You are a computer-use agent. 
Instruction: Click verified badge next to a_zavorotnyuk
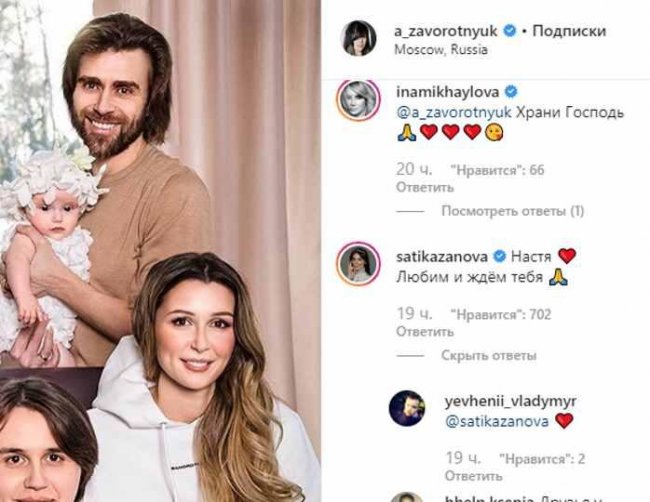click(x=510, y=31)
